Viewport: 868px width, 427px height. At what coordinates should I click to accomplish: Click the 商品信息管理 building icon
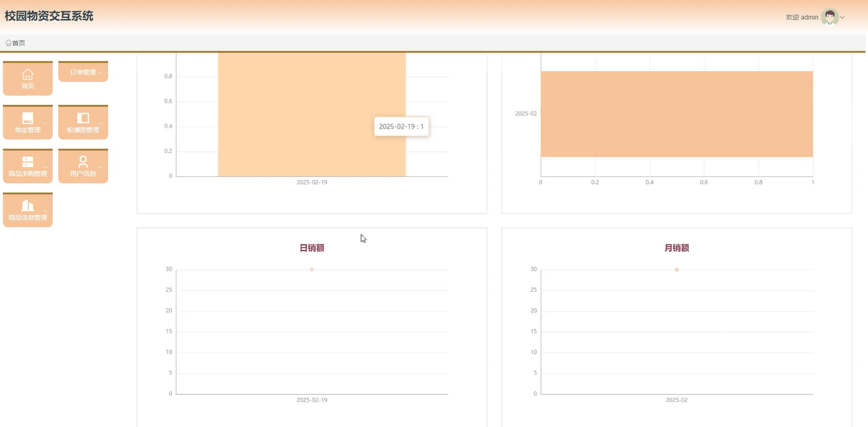tap(28, 206)
